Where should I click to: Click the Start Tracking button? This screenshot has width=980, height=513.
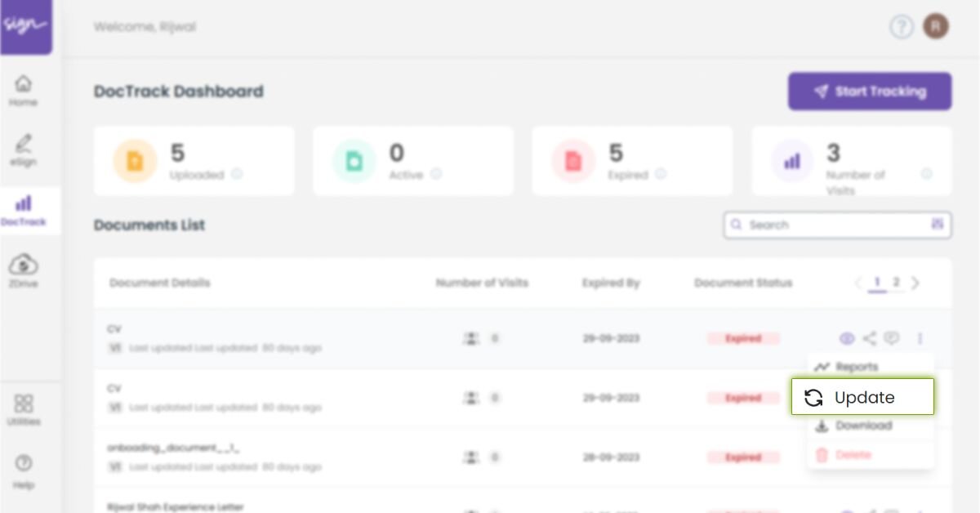coord(870,91)
